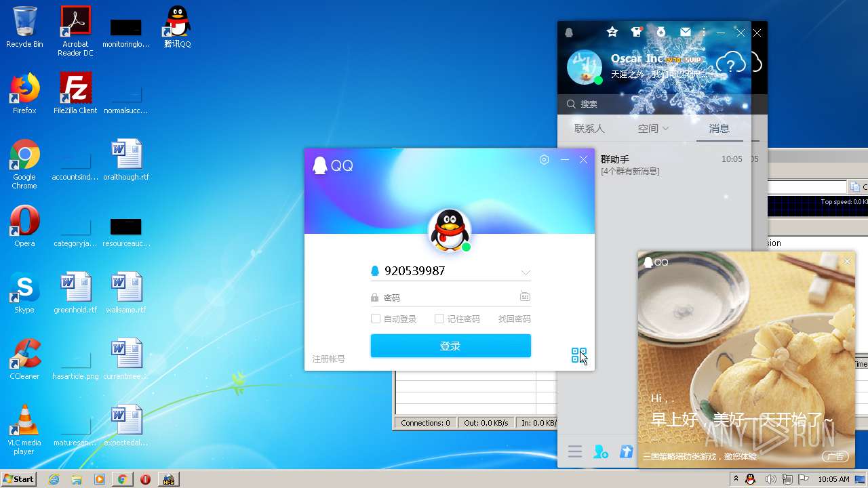This screenshot has height=488, width=868.
Task: Click the volume speaker tray icon
Action: pos(770,479)
